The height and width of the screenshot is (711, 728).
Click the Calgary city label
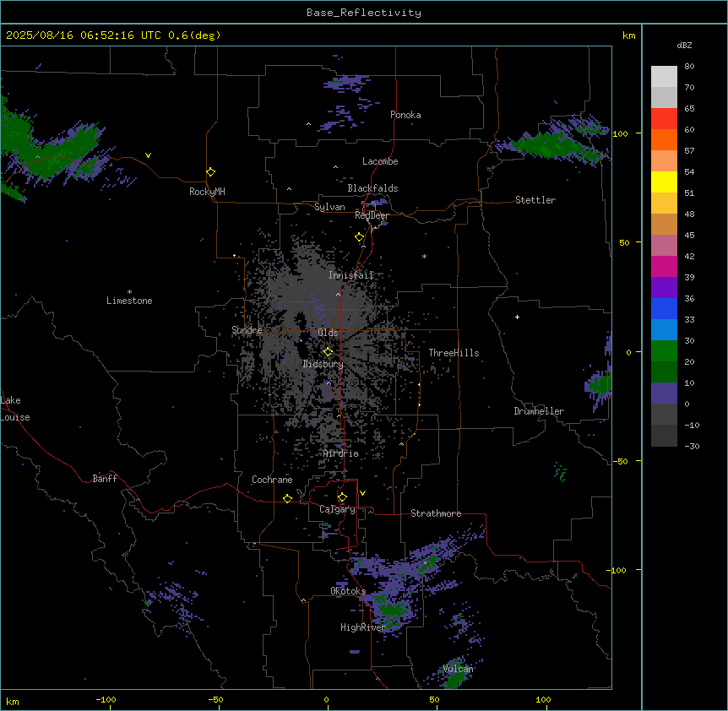tap(337, 509)
